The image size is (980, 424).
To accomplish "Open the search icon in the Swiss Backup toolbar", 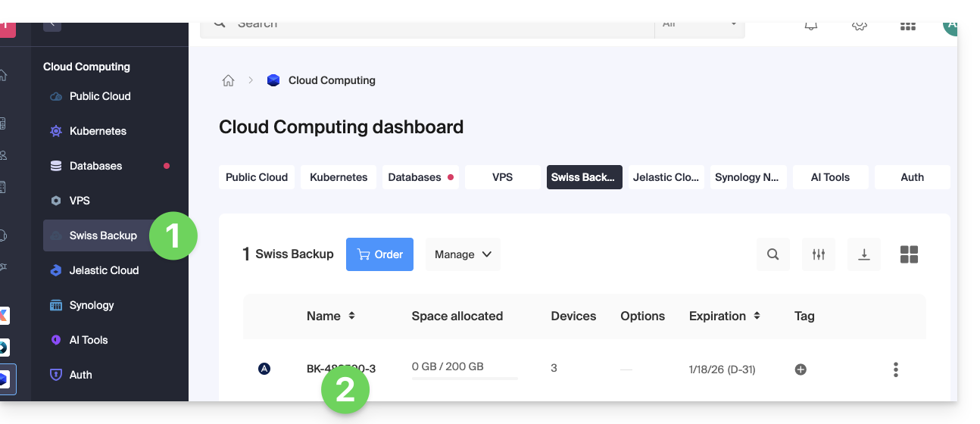I will point(772,254).
